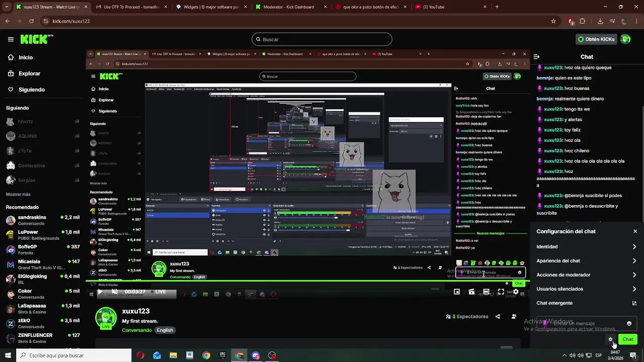Reload the kick.com page
This screenshot has width=644, height=362.
[x=31, y=21]
